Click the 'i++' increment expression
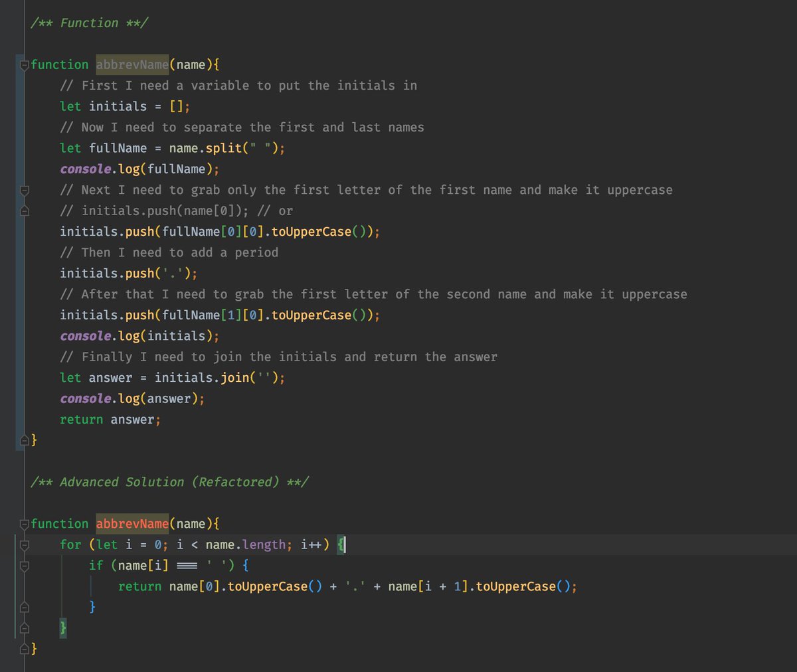797x672 pixels. point(311,545)
